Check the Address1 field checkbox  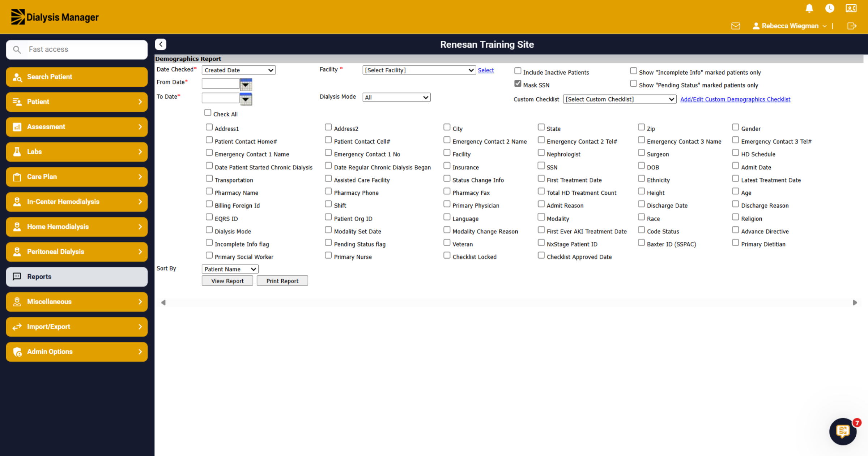tap(209, 127)
